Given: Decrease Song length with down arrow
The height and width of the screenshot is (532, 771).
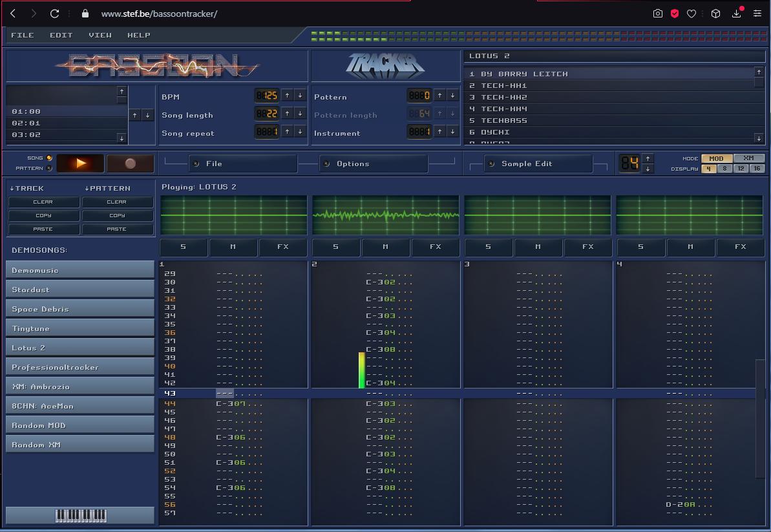Looking at the screenshot, I should click(x=300, y=114).
